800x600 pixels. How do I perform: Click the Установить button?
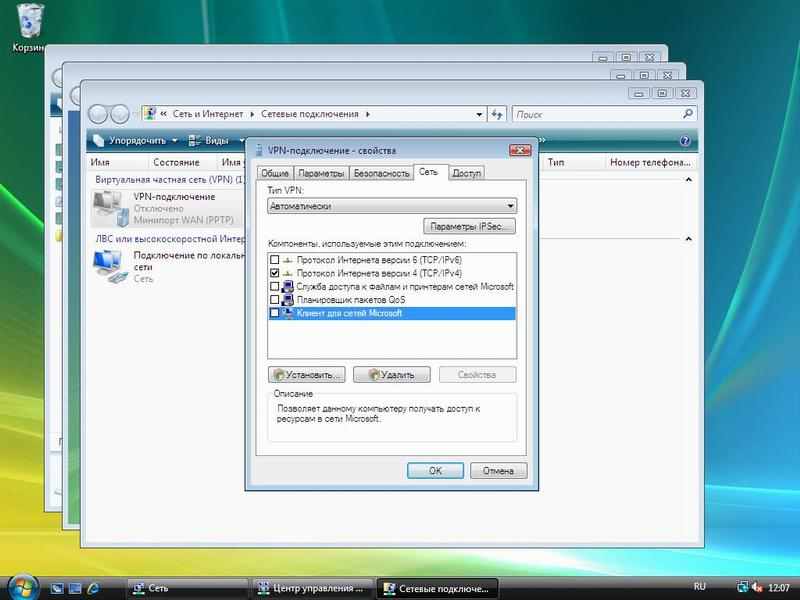point(307,374)
